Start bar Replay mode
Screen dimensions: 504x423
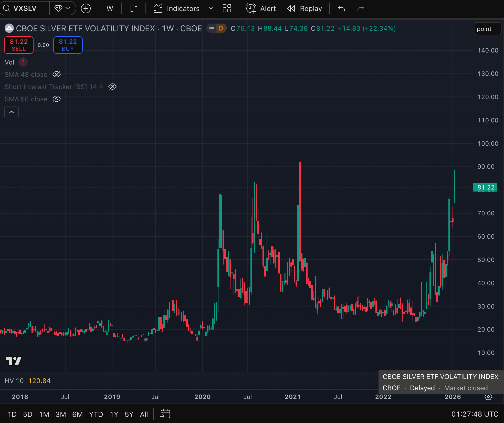(x=304, y=8)
